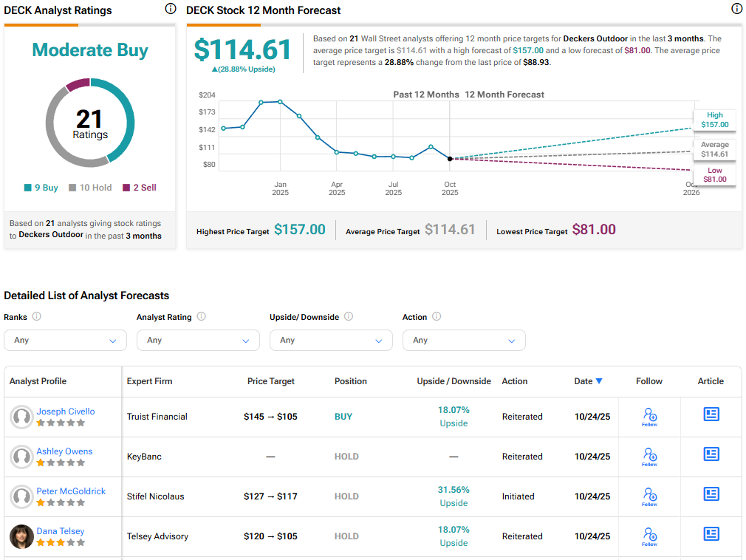Open article icon for Peter McGoldrick row
Screen dimensions: 746x560
[711, 494]
